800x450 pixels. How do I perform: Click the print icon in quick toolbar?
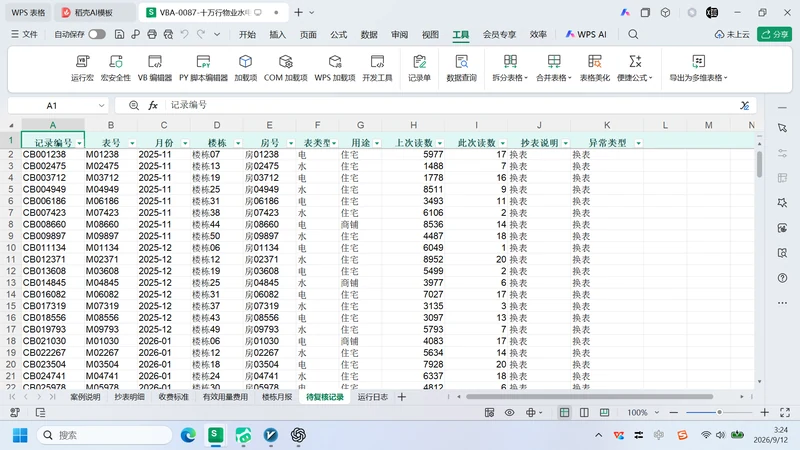pos(152,34)
